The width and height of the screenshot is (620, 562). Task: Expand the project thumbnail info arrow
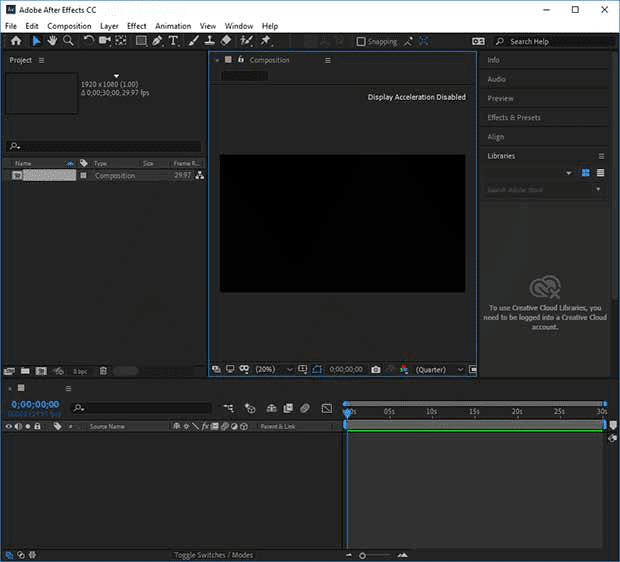116,76
